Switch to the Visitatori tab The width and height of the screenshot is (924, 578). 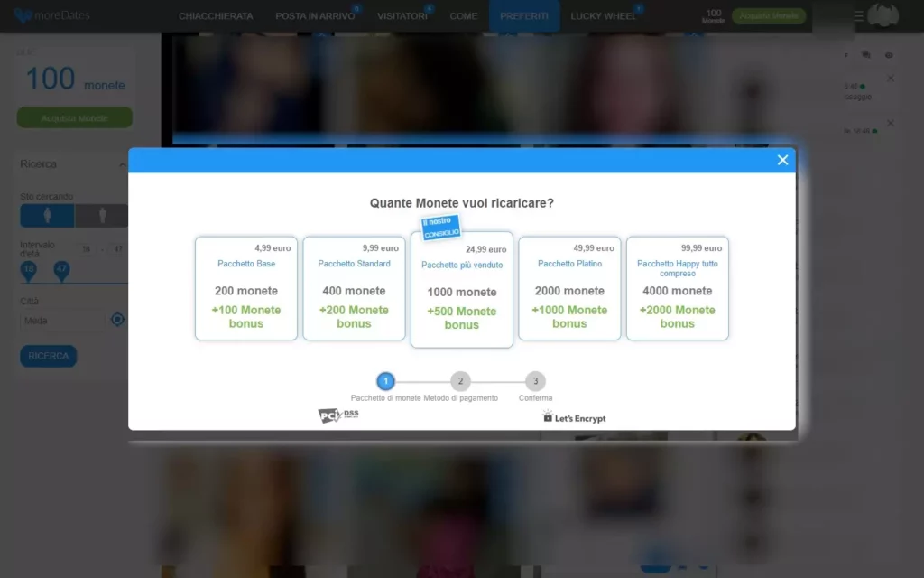click(402, 16)
